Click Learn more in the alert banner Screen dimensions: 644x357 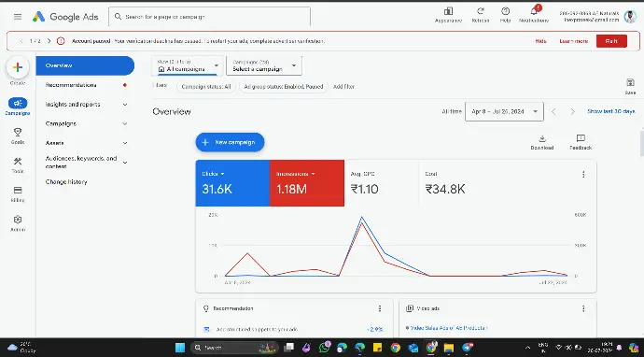(573, 41)
